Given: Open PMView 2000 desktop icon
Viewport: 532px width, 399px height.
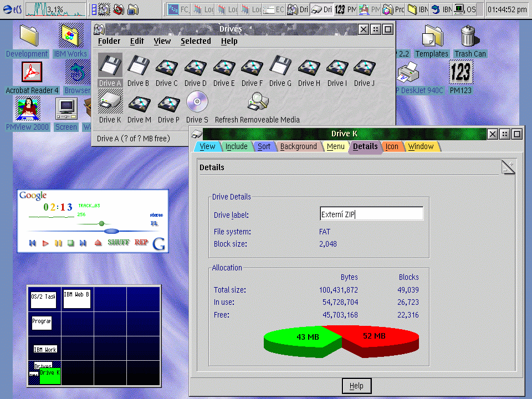Looking at the screenshot, I should click(28, 109).
